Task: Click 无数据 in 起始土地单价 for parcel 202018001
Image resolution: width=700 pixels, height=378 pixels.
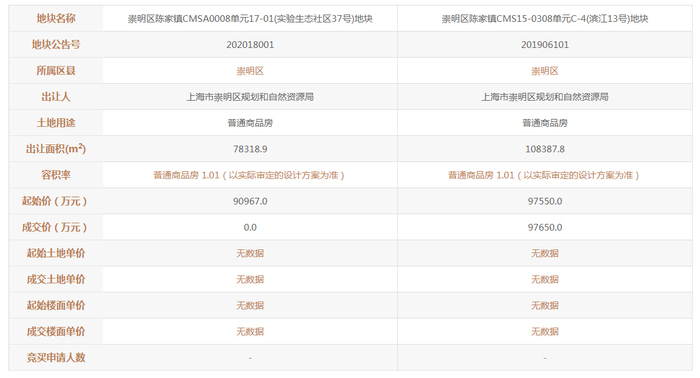Action: (x=250, y=253)
